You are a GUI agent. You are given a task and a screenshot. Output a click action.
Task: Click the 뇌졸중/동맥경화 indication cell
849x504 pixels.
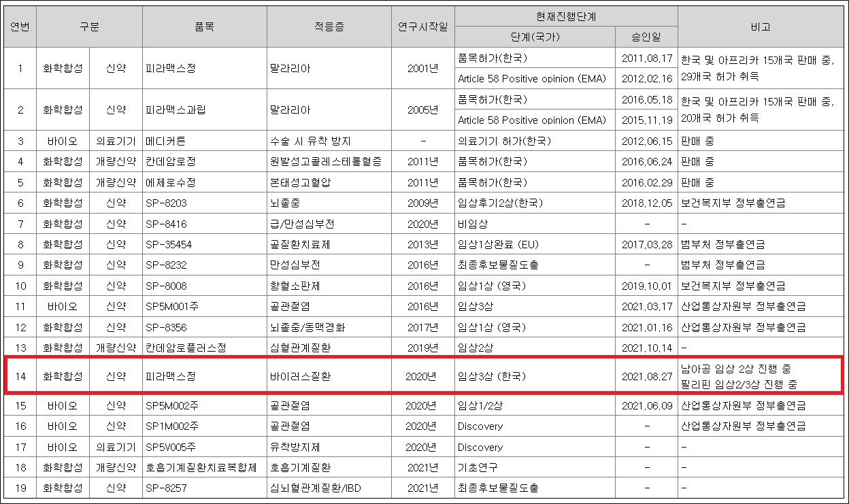(329, 327)
